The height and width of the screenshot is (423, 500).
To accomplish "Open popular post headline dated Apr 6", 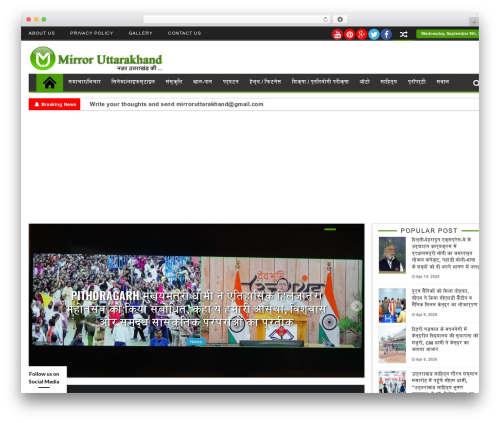I will [x=445, y=339].
